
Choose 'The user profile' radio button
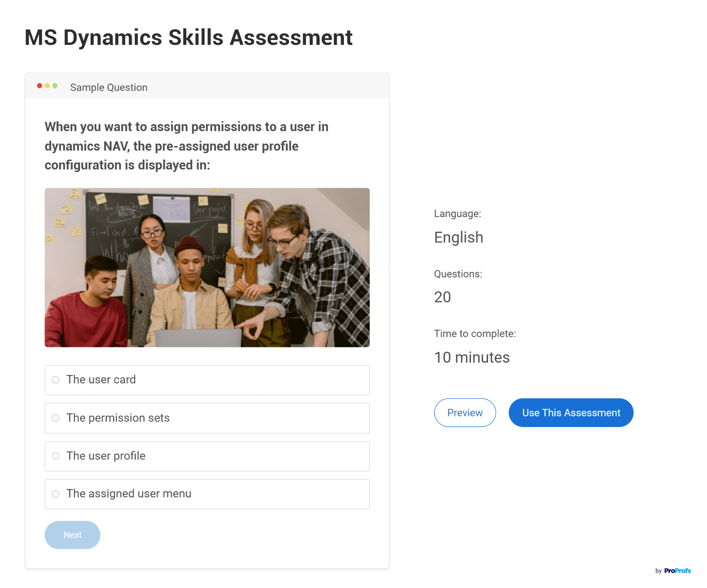coord(56,456)
